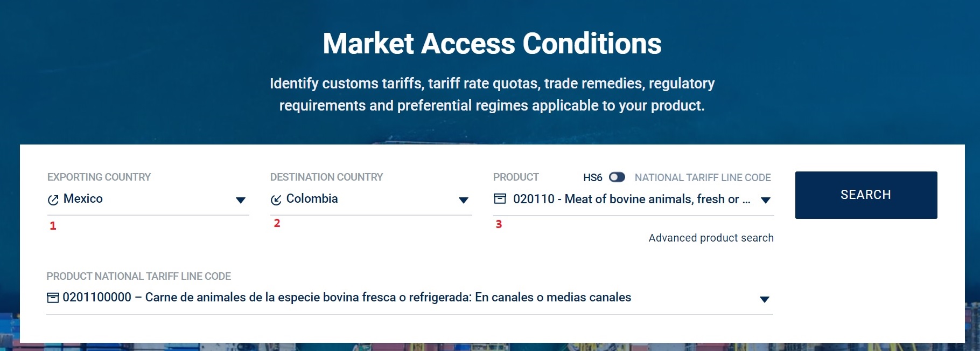Click the box icon beside code 0201100000
Screen dimensions: 980x351
53,298
